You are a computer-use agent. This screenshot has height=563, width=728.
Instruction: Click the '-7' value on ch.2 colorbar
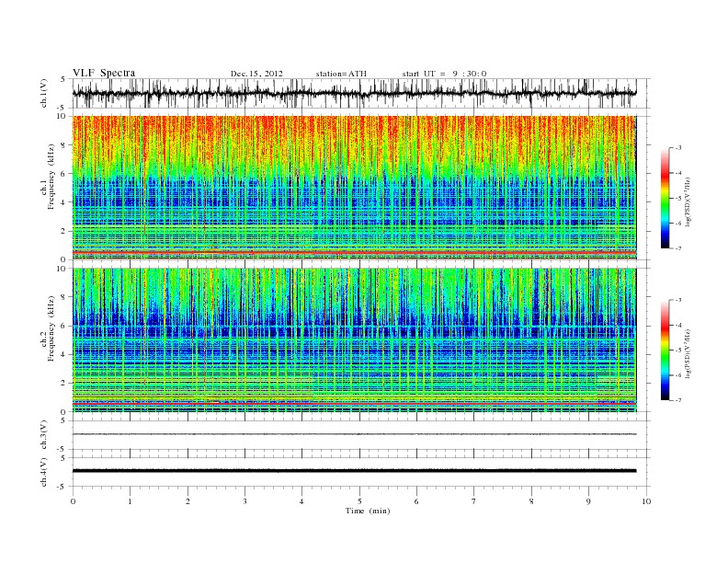click(677, 400)
